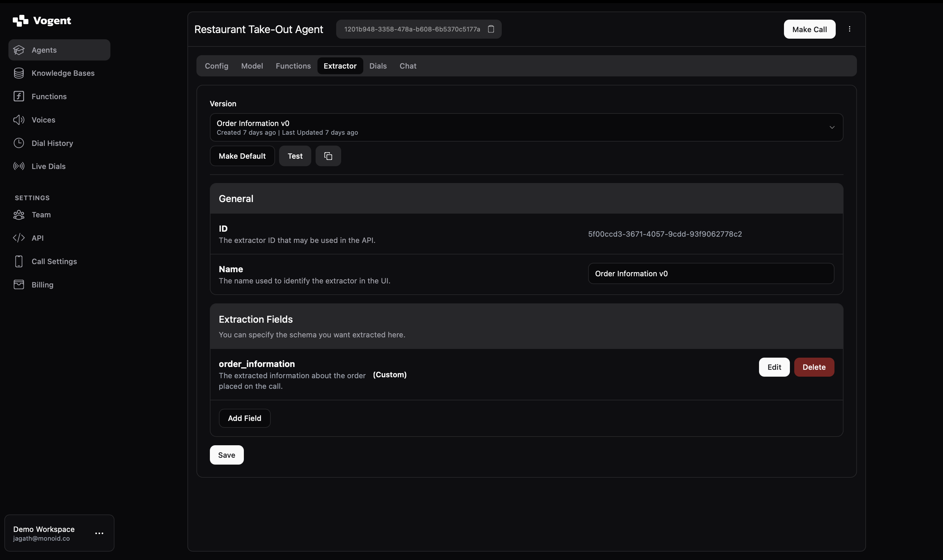
Task: Open Knowledge Bases database icon
Action: point(19,73)
